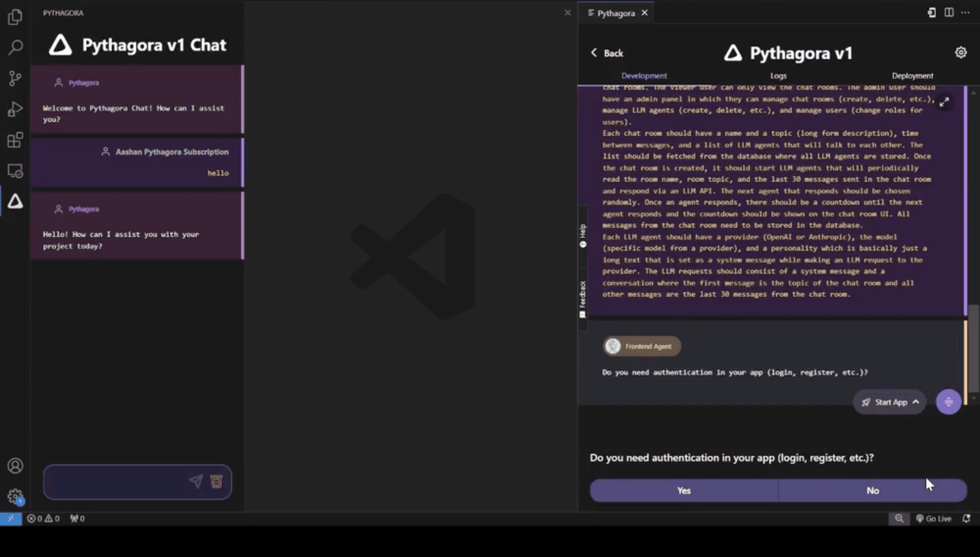Open the Source Control view

coord(15,78)
